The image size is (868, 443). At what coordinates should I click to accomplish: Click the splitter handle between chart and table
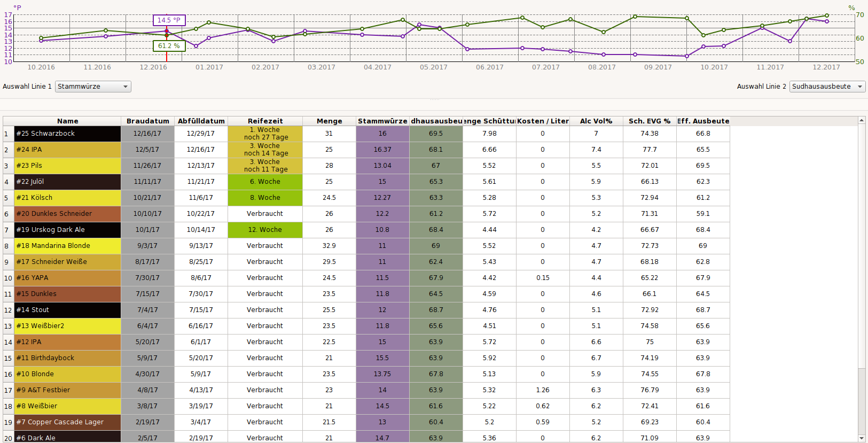point(434,100)
